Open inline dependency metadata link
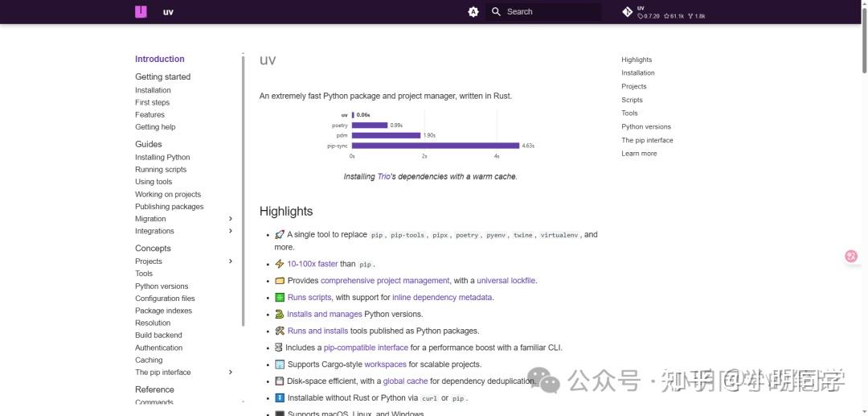This screenshot has width=868, height=416. coord(442,298)
